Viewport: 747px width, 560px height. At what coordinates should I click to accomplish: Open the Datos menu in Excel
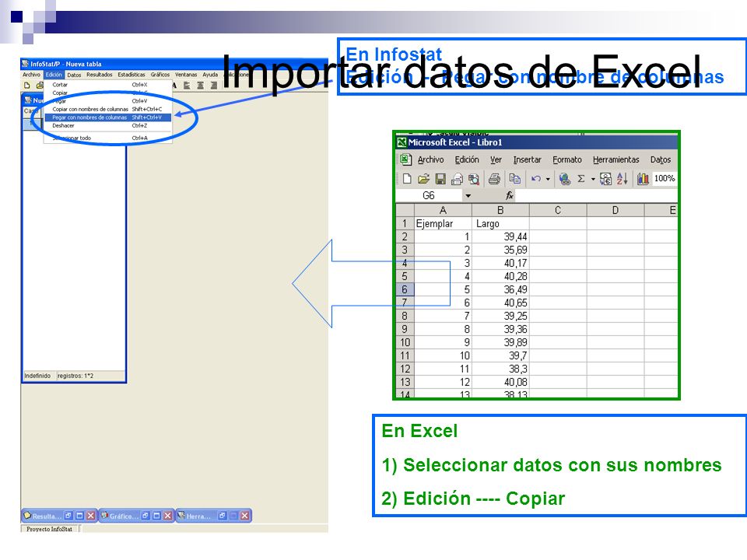pyautogui.click(x=661, y=160)
